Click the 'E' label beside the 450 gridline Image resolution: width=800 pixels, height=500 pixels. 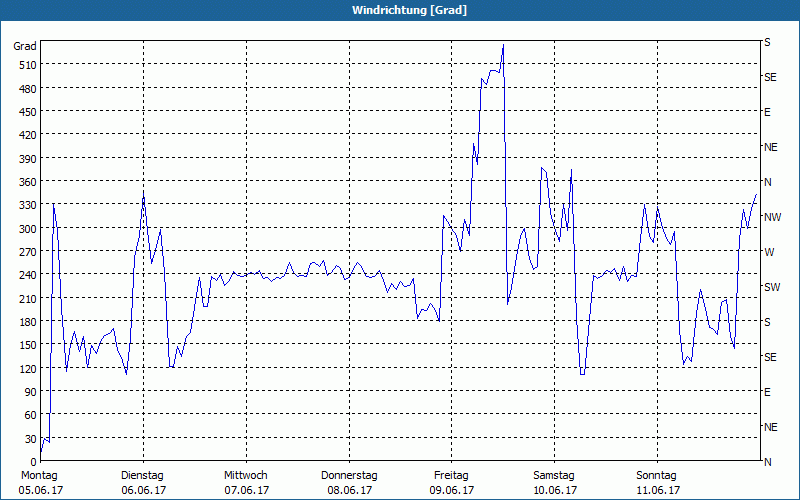[x=767, y=112]
